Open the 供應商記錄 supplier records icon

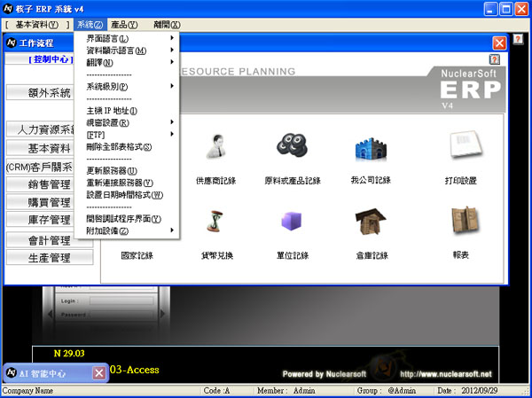coord(216,146)
